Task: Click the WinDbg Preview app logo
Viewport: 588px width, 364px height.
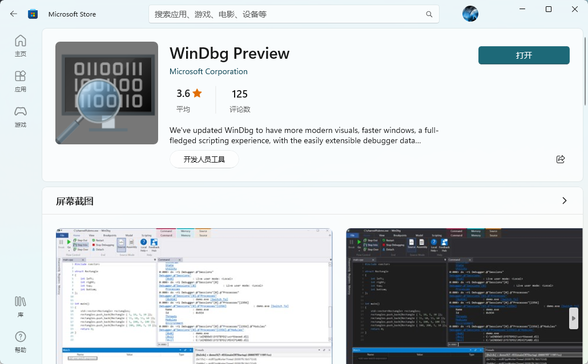Action: (107, 93)
